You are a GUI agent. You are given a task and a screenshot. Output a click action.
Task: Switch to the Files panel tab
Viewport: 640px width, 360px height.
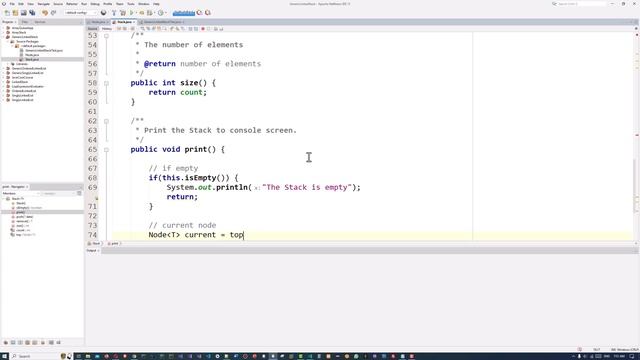[25, 22]
